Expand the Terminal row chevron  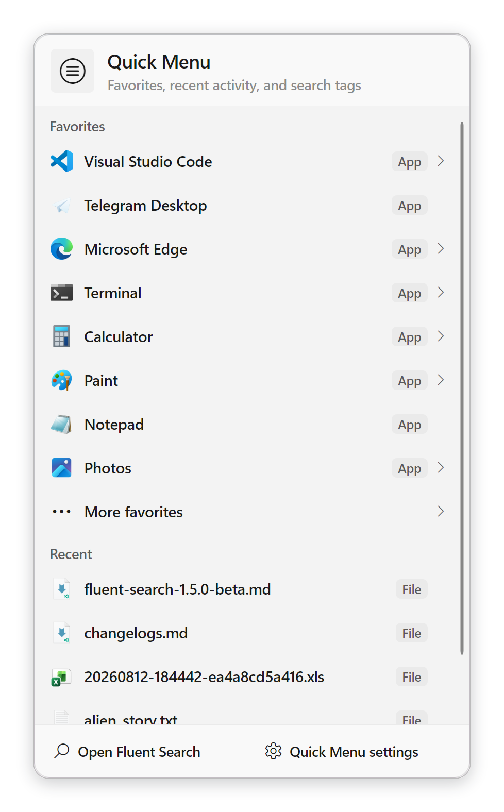click(441, 293)
